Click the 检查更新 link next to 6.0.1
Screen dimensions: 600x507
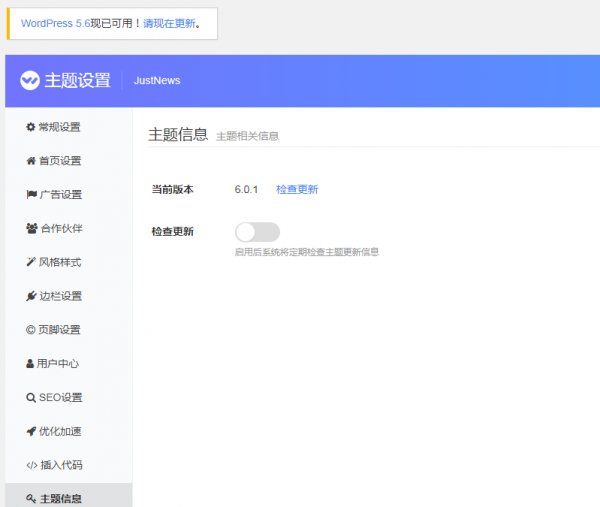(297, 189)
